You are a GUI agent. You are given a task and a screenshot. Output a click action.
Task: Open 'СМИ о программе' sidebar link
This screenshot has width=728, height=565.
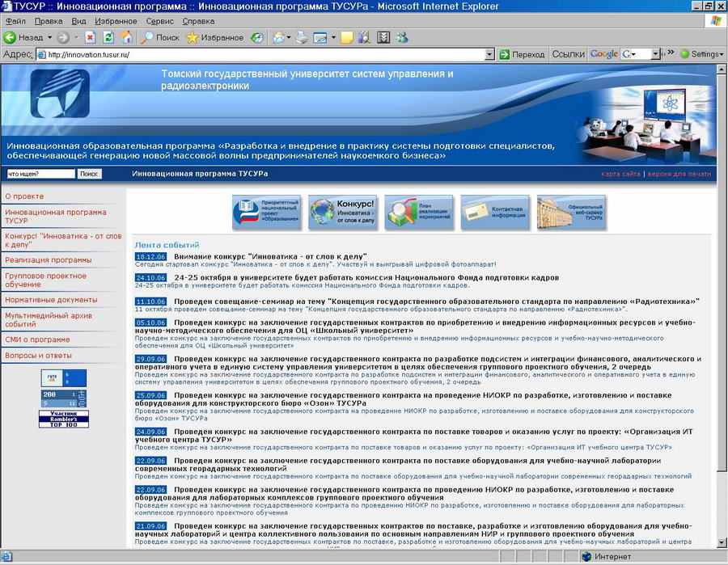pos(37,339)
